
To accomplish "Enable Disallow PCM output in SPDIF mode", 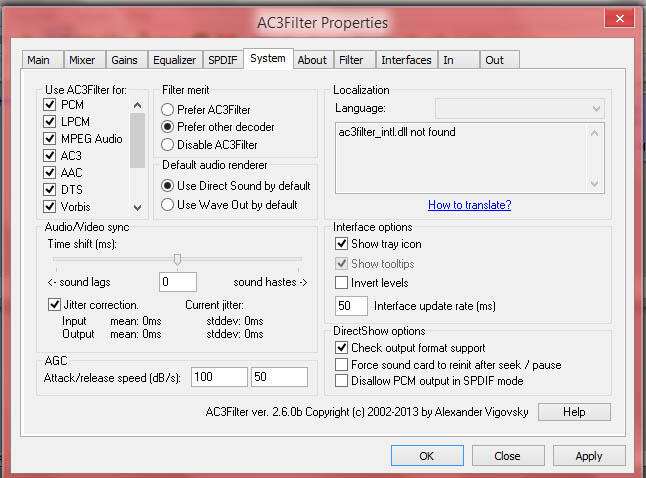I will click(341, 381).
